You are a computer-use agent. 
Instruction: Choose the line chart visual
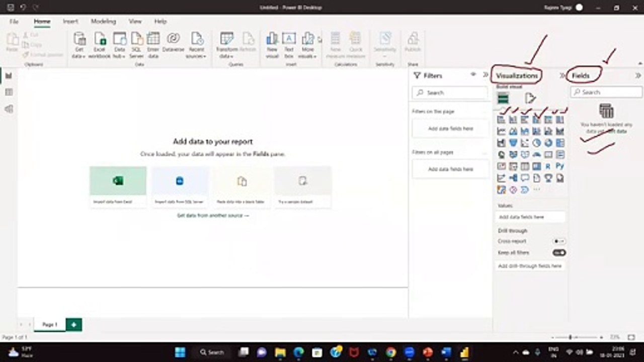tap(502, 131)
